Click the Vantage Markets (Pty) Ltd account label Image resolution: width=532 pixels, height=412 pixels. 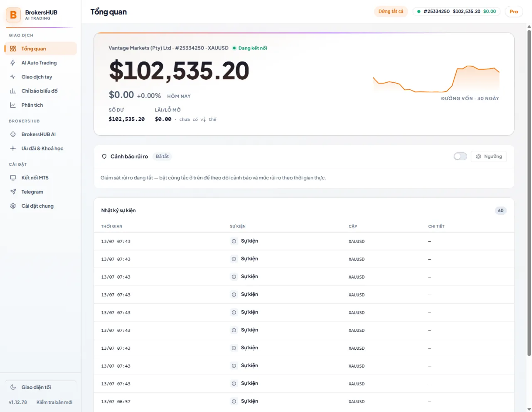(140, 48)
